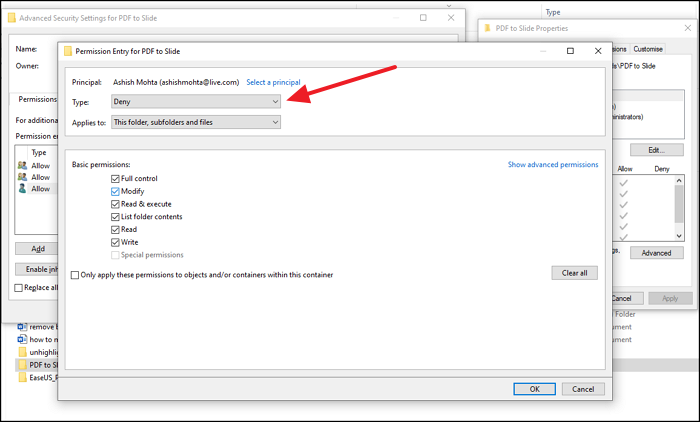Click Show advanced permissions link
The width and height of the screenshot is (700, 422).
[553, 164]
